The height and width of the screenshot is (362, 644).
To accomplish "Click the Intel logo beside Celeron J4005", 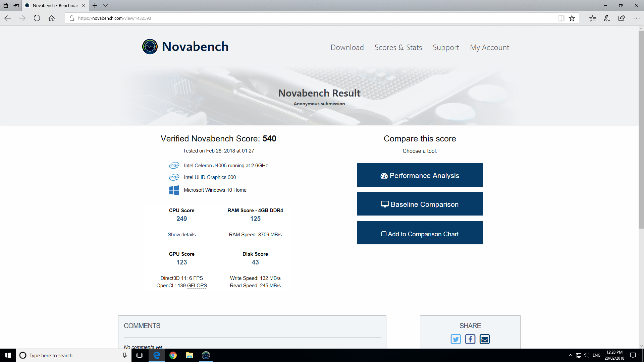I will click(174, 165).
